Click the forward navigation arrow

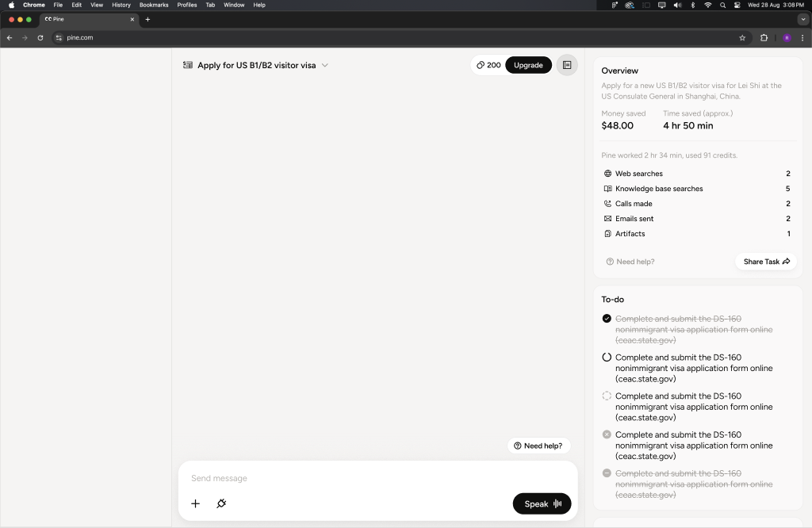(x=25, y=38)
